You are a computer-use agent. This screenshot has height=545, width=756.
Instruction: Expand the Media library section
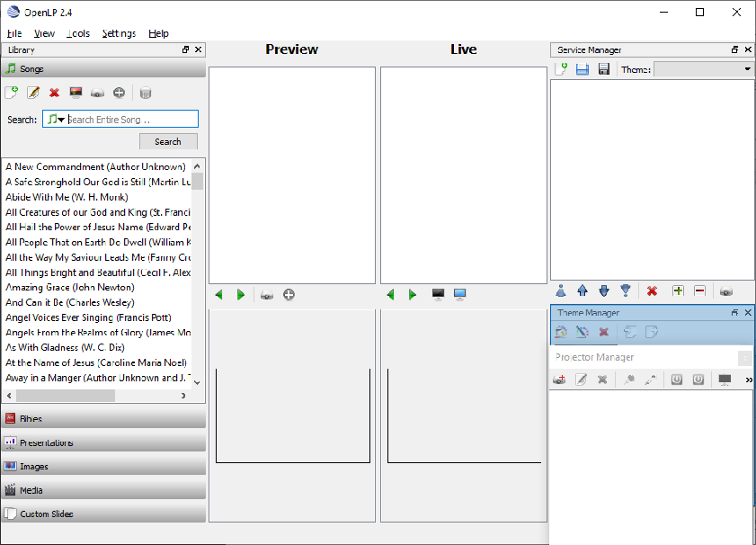(x=103, y=490)
